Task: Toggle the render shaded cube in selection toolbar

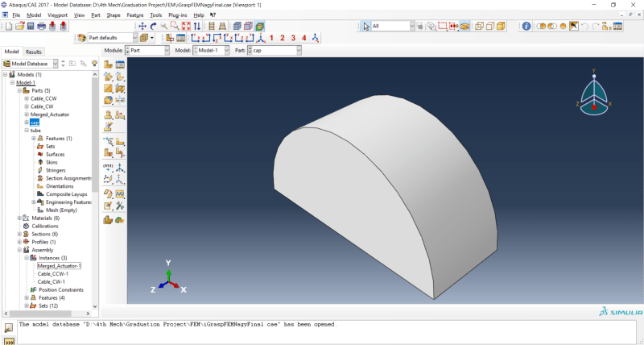Action: [464, 27]
